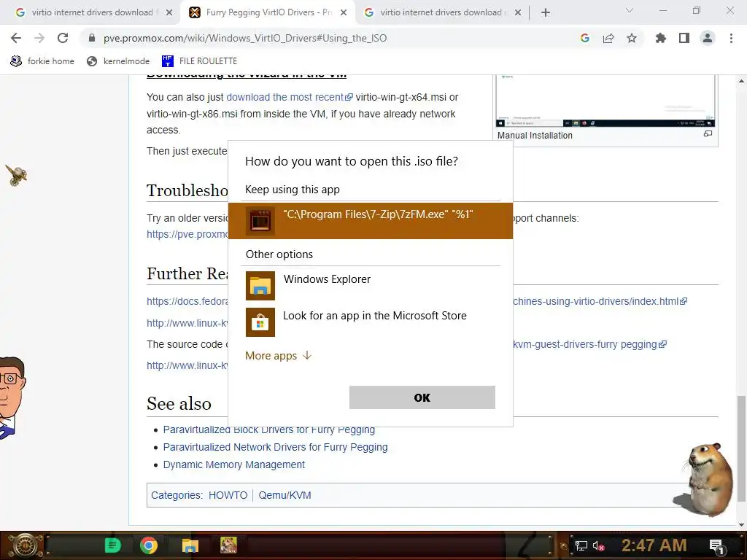Viewport: 747px width, 560px height.
Task: Open the https://docs.fedora link under Further Reading
Action: (x=187, y=301)
